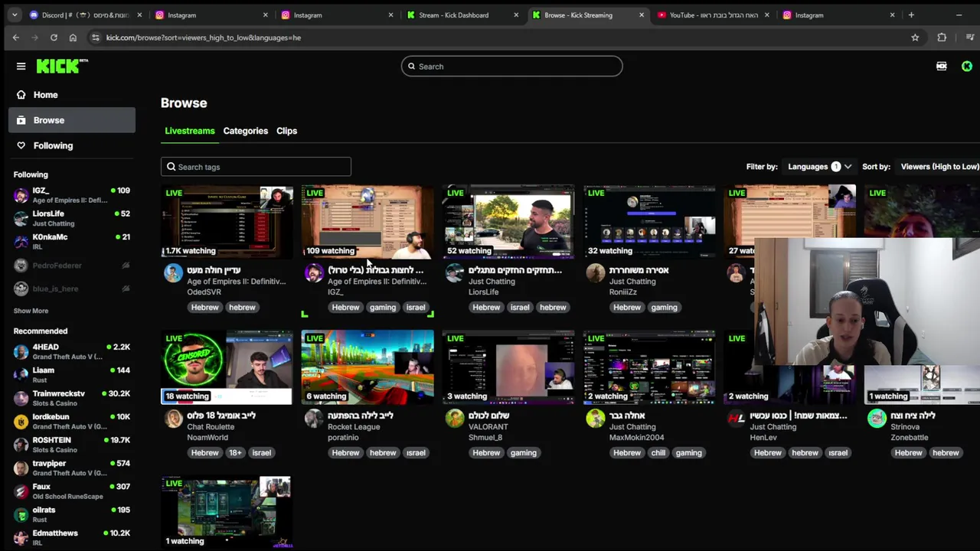Switch to Discord browser tab
The width and height of the screenshot is (980, 551).
tap(84, 15)
